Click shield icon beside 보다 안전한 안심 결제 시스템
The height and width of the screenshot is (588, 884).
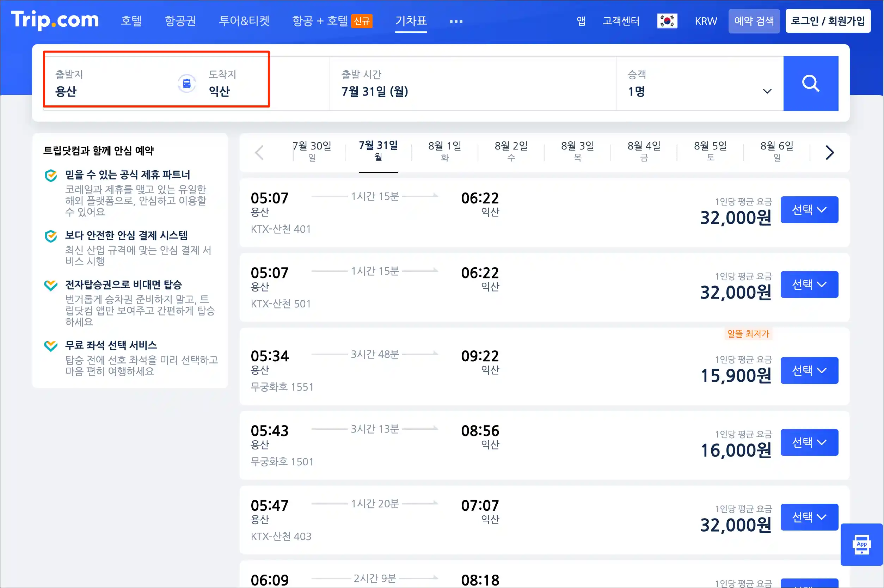tap(51, 236)
